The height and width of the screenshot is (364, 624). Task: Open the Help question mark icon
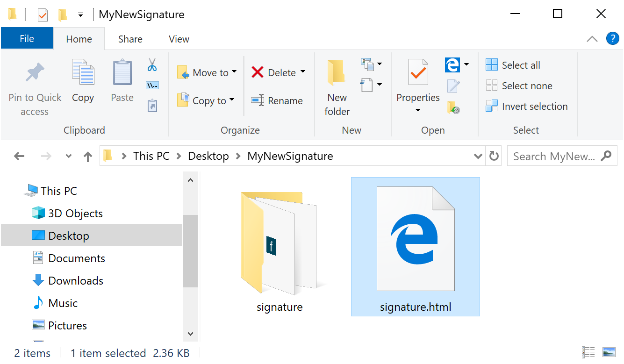612,39
